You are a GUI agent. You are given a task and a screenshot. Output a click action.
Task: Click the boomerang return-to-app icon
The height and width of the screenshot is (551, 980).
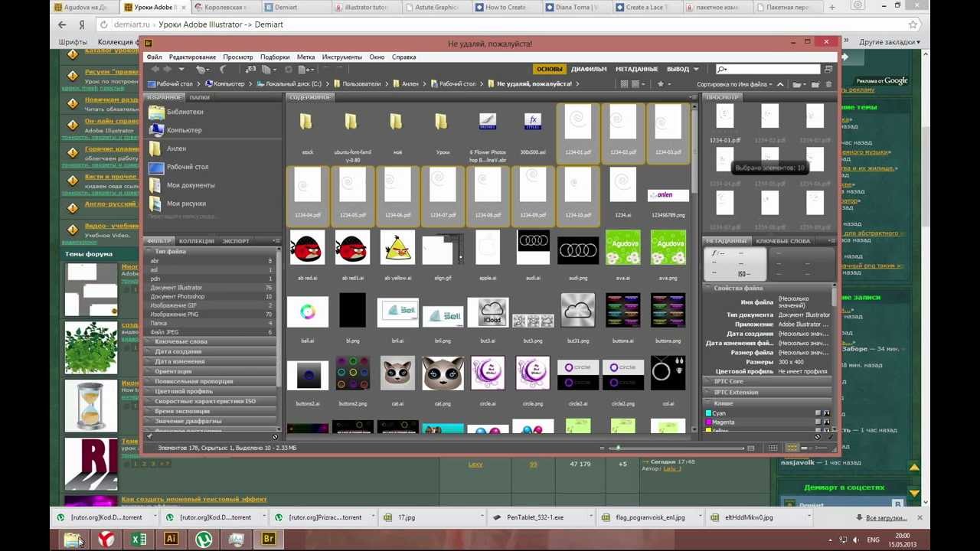point(222,69)
